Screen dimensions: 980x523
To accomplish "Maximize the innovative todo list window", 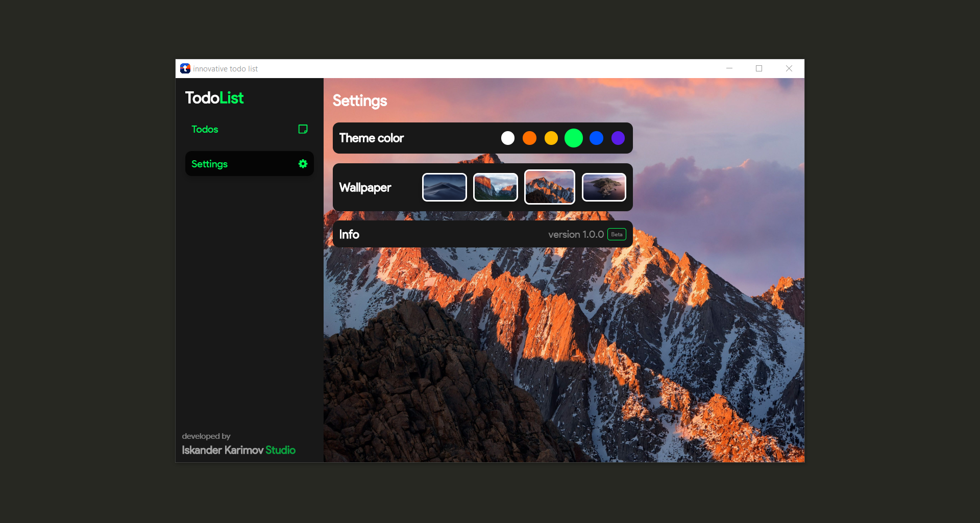I will pos(759,68).
